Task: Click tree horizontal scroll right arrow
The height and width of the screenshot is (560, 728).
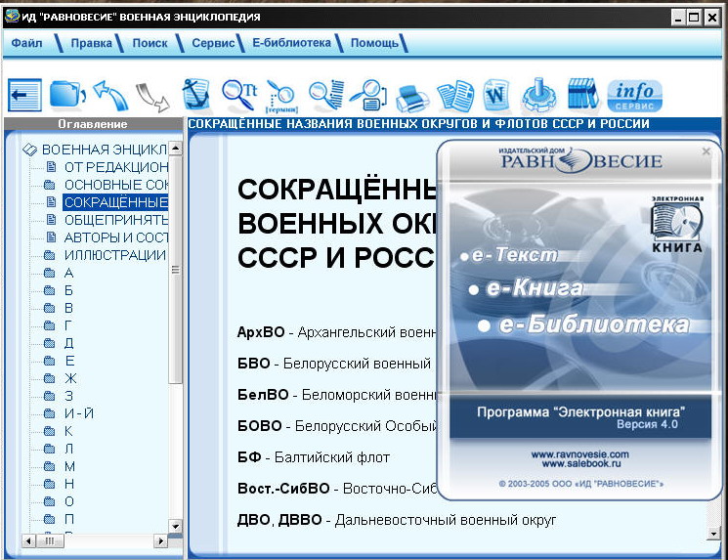Action: (x=160, y=541)
